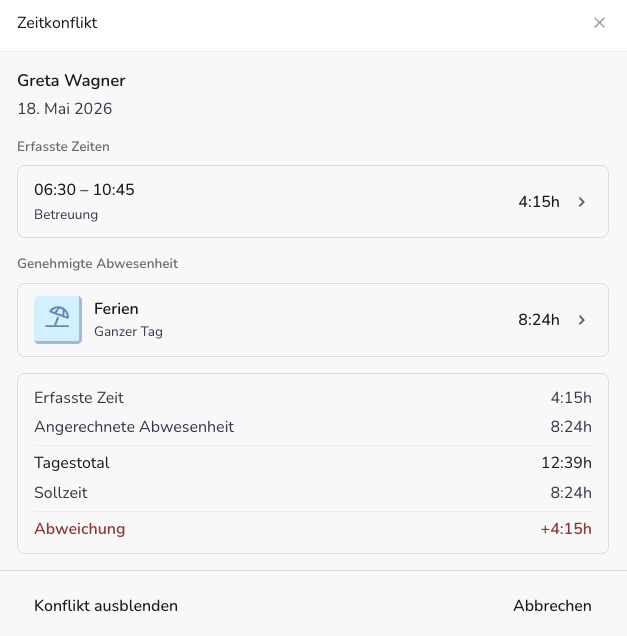Click the Tagestotal 12:39h value
This screenshot has height=636, width=627.
(566, 463)
